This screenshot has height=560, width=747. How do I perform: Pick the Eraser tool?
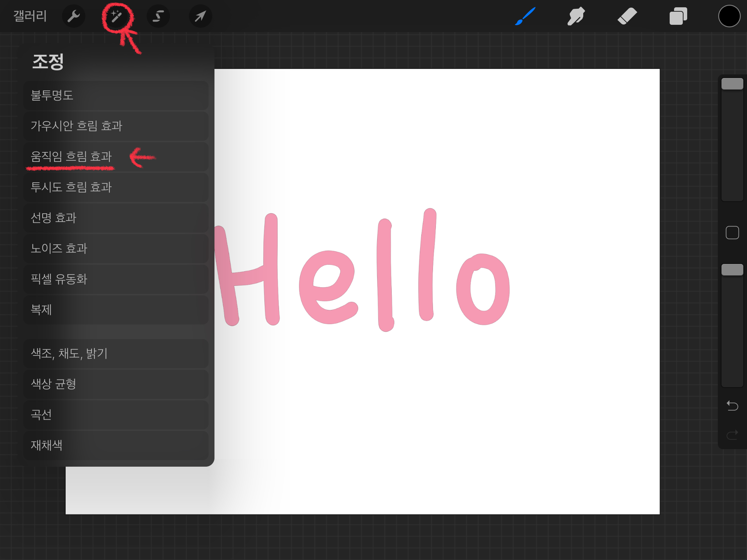[x=627, y=16]
